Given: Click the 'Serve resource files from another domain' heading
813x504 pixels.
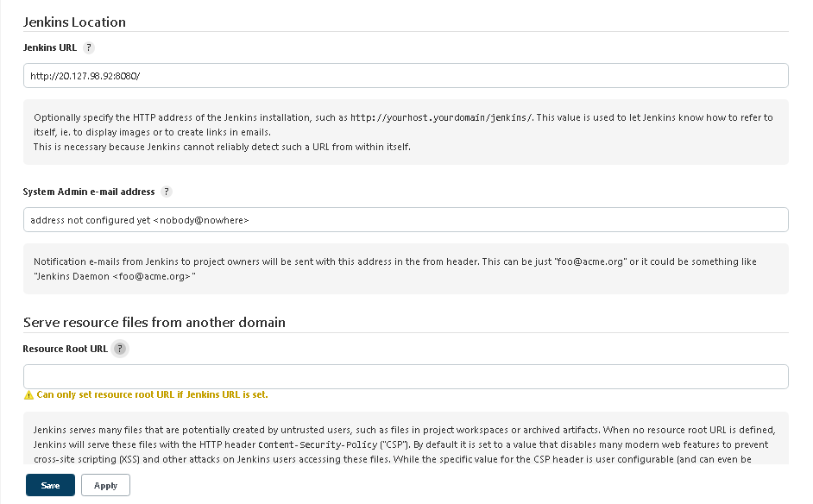Looking at the screenshot, I should pos(154,323).
